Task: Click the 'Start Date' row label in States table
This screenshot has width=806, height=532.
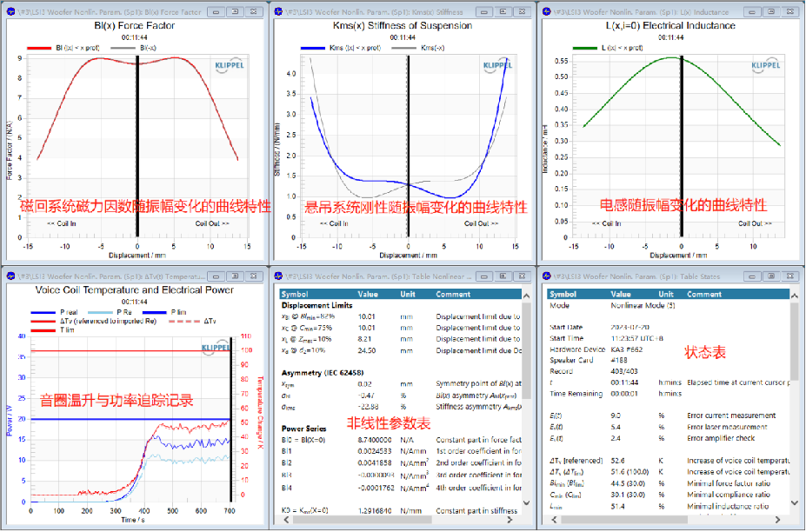Action: [x=566, y=328]
